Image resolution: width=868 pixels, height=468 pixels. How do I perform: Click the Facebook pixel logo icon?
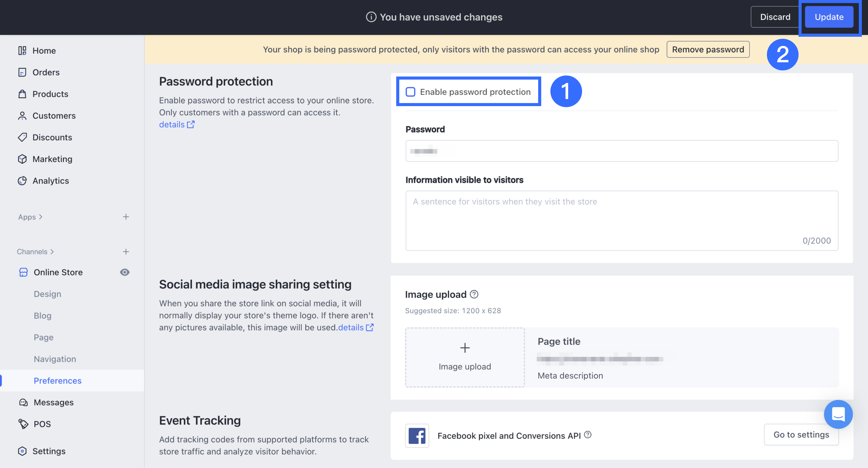tap(417, 436)
